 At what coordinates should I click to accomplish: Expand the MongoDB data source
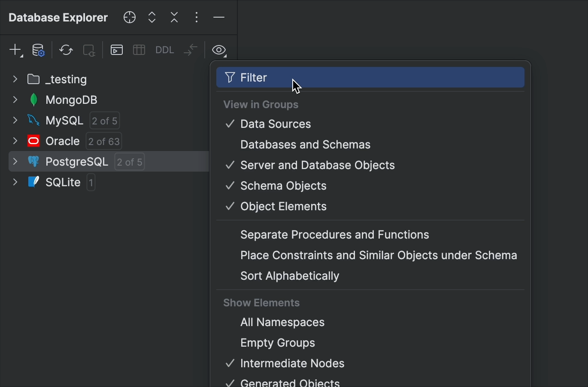click(15, 100)
